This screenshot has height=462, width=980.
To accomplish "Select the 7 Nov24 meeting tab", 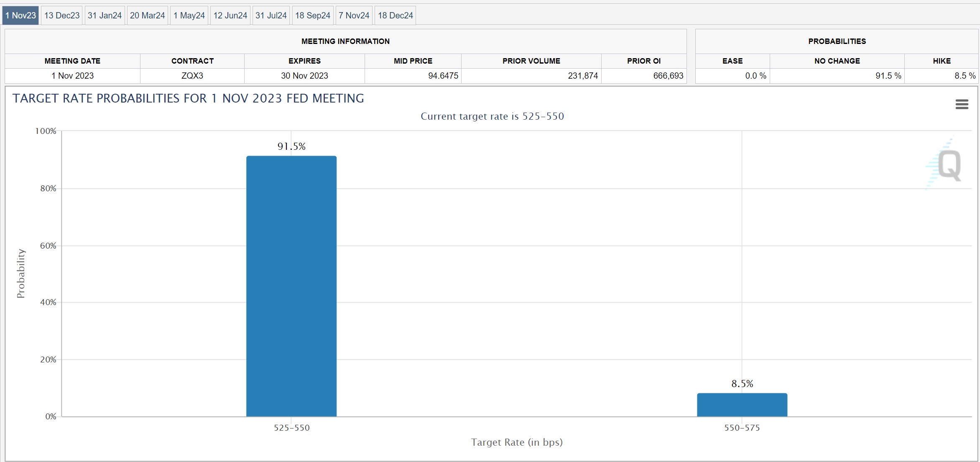I will coord(354,15).
